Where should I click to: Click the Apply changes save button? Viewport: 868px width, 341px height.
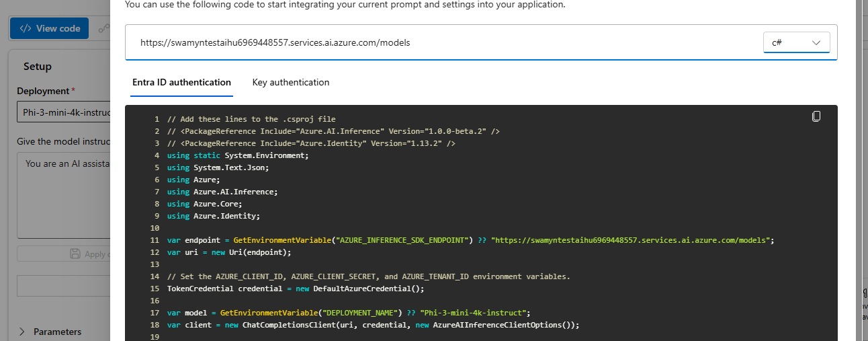pyautogui.click(x=64, y=254)
